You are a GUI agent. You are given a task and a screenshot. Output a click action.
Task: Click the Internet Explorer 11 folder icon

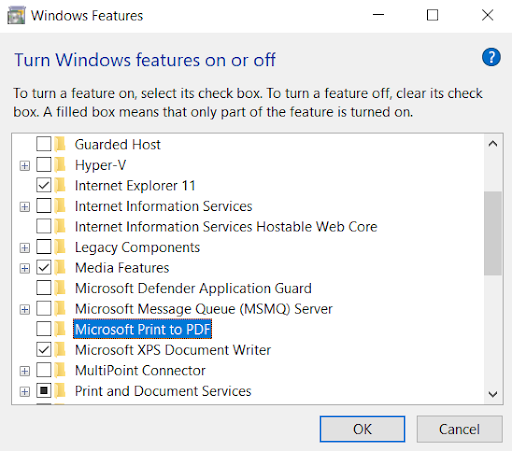click(x=60, y=186)
